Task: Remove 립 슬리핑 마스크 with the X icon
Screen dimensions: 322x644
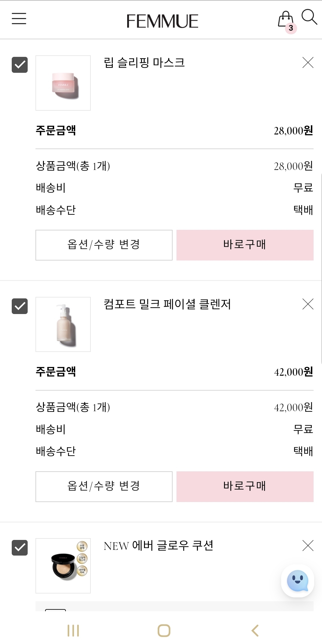Action: pyautogui.click(x=308, y=63)
